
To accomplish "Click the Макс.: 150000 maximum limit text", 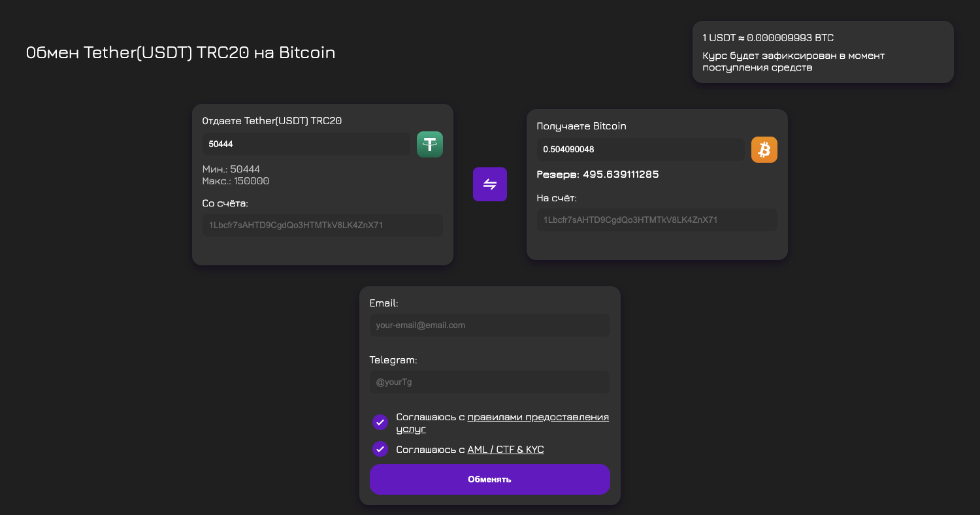I will point(236,181).
